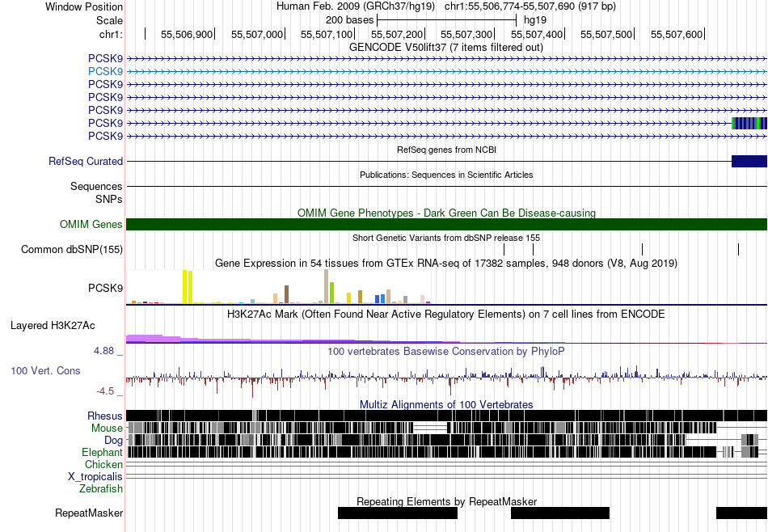The height and width of the screenshot is (532, 768).
Task: Click the Common dbSNP(155) label
Action: tap(72, 250)
